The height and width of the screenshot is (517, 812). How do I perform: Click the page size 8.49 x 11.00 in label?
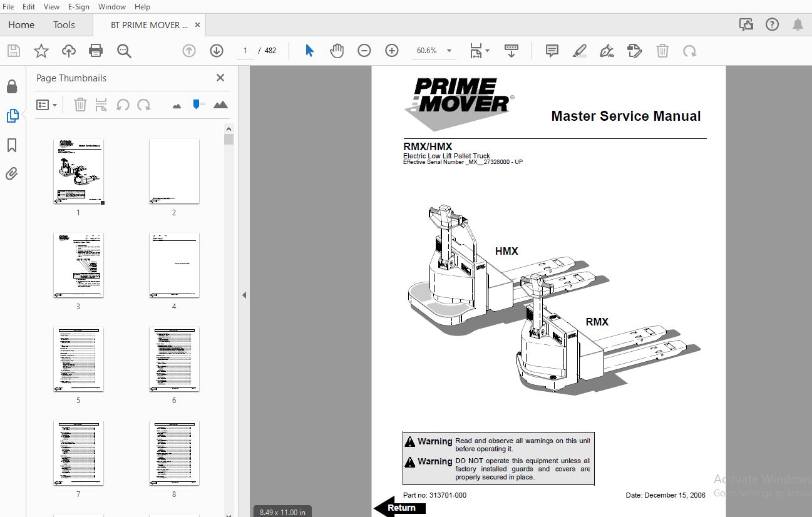point(282,512)
